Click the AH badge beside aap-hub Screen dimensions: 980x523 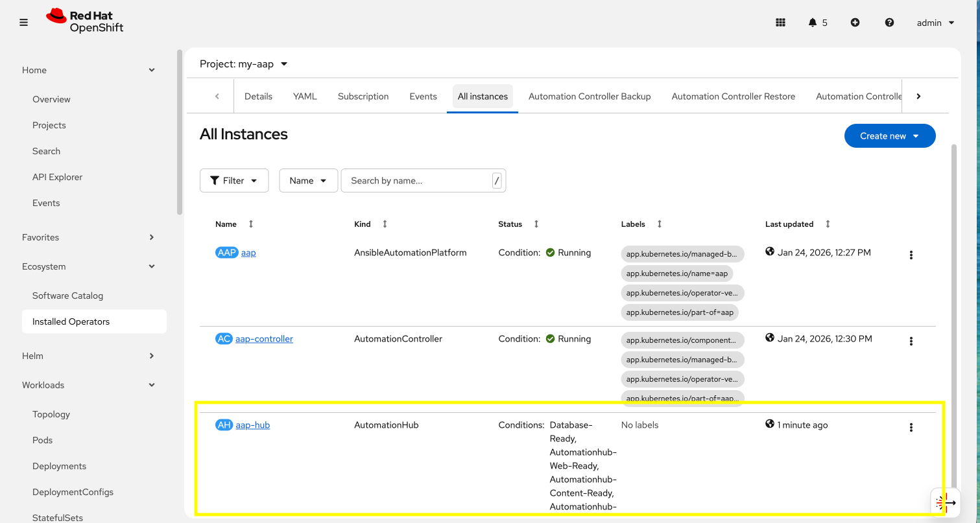coord(222,424)
